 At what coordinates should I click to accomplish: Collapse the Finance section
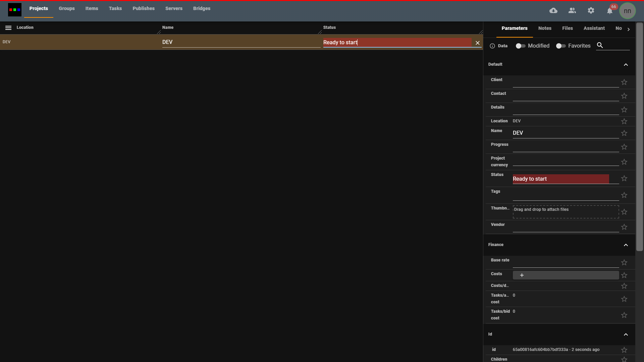626,245
